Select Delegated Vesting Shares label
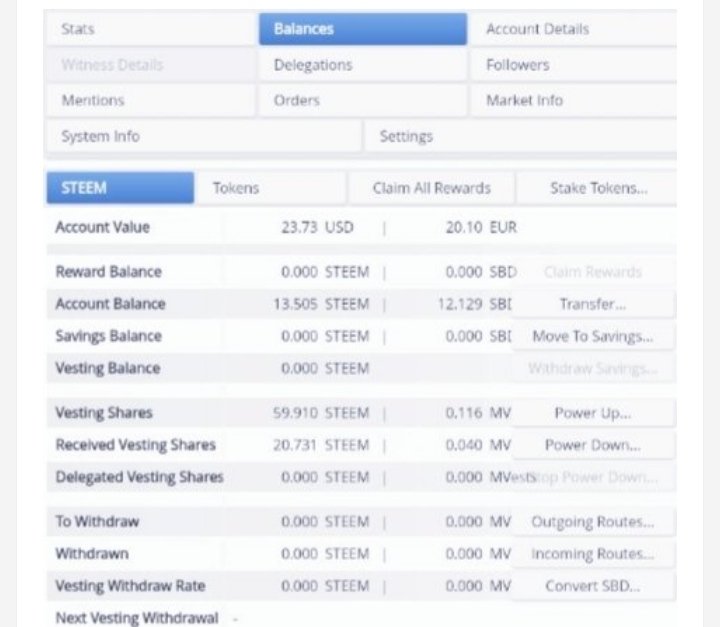The image size is (720, 627). point(140,477)
